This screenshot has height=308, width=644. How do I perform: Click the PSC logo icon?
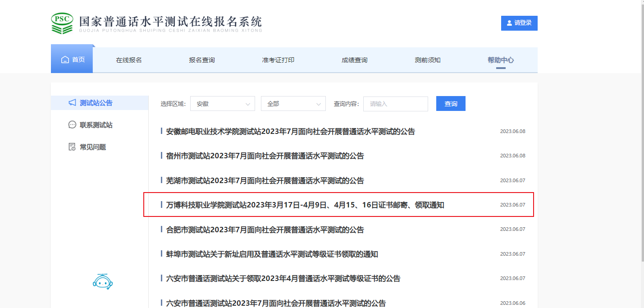pos(62,23)
